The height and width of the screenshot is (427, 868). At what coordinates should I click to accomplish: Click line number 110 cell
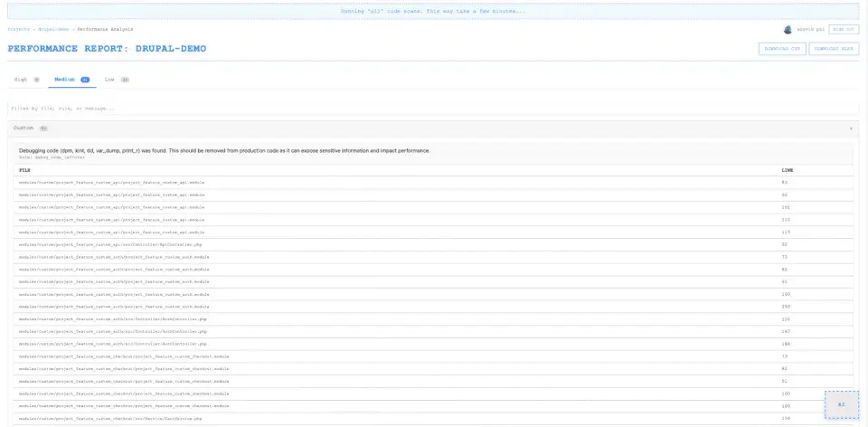[786, 220]
